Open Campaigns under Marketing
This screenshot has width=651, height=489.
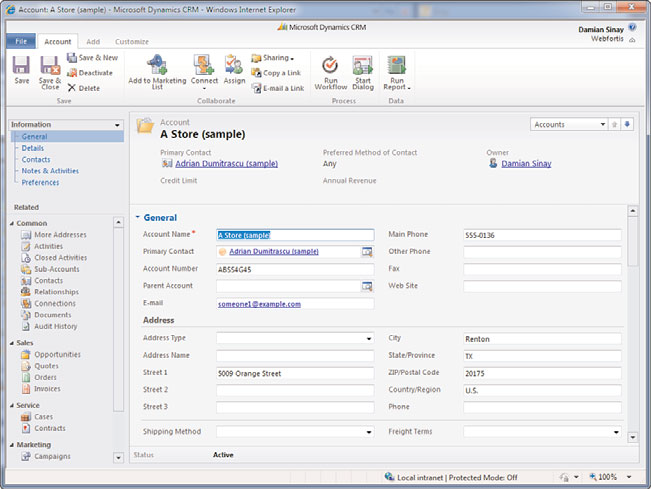[46, 456]
